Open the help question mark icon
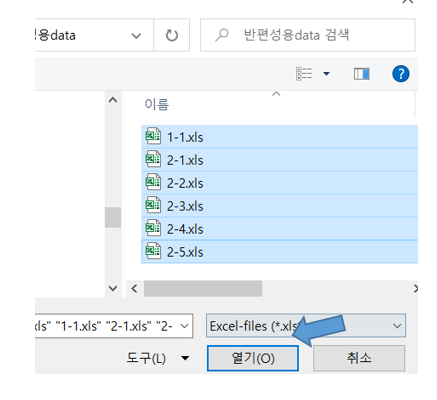 [400, 74]
